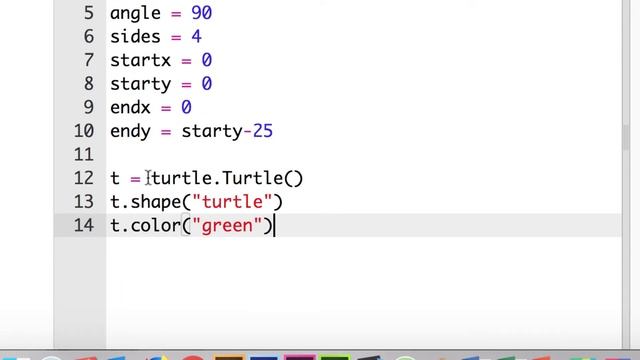
Task: Click line number 10 in the gutter
Action: [x=84, y=131]
